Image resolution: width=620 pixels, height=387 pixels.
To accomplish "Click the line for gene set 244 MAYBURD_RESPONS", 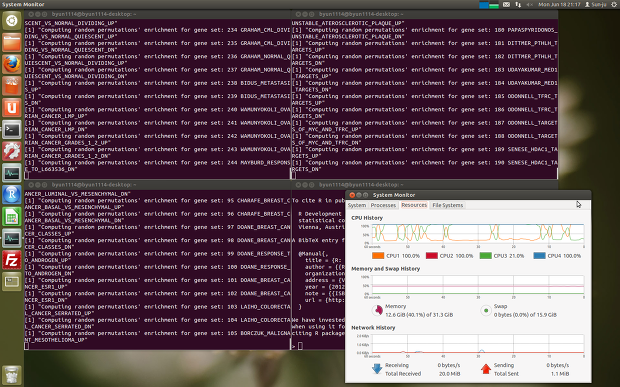I will (x=157, y=163).
